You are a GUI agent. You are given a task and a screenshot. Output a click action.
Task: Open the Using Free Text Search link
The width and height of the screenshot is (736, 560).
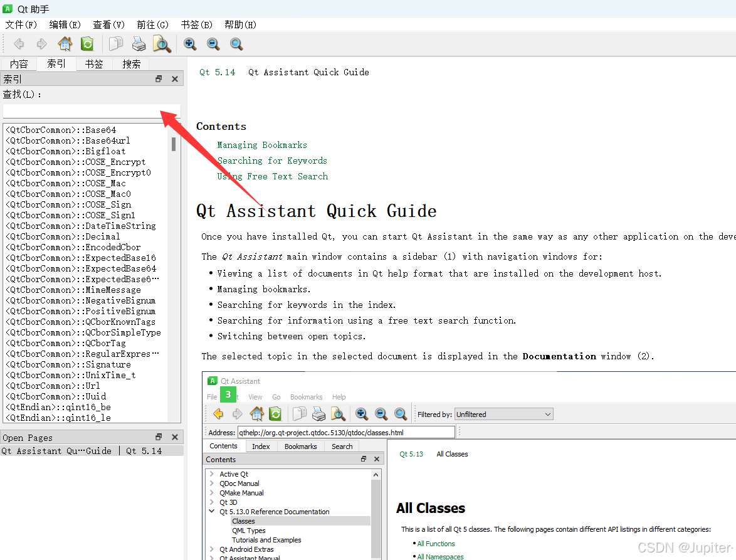(x=272, y=176)
